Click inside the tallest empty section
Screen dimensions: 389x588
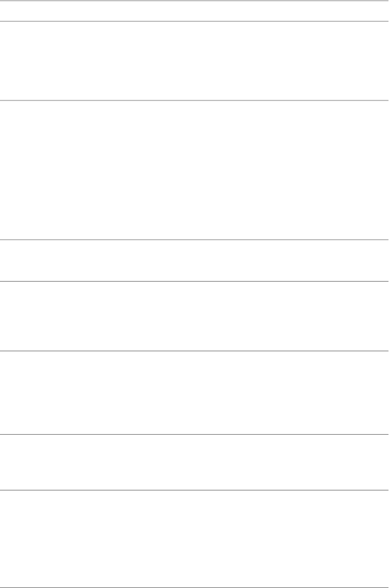(x=194, y=170)
